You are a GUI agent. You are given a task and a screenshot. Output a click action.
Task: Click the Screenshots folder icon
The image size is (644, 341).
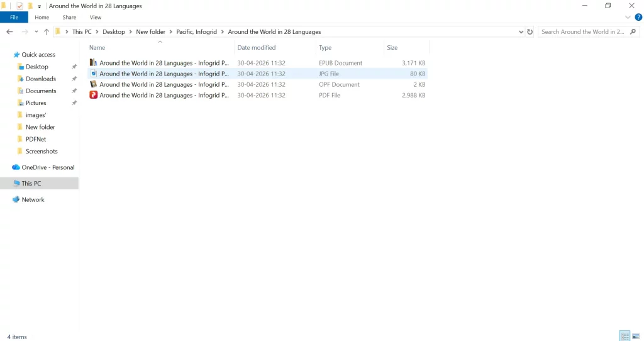[x=19, y=151]
